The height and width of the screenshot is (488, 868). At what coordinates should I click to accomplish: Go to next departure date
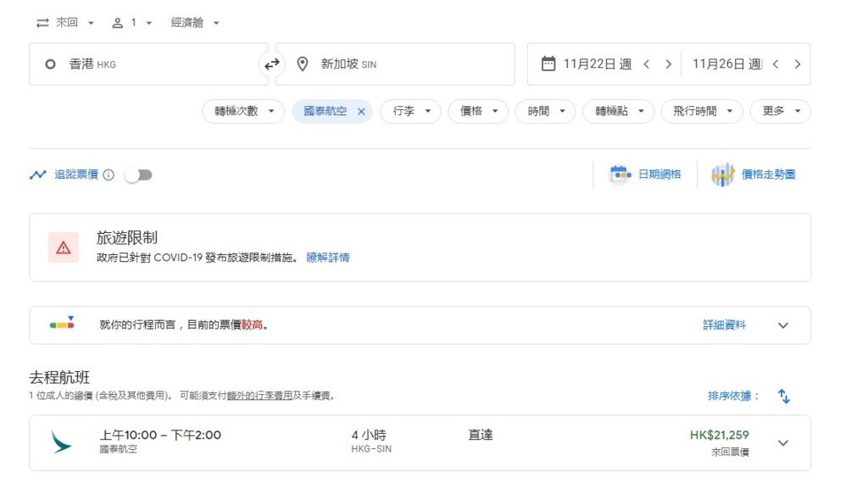pyautogui.click(x=668, y=64)
